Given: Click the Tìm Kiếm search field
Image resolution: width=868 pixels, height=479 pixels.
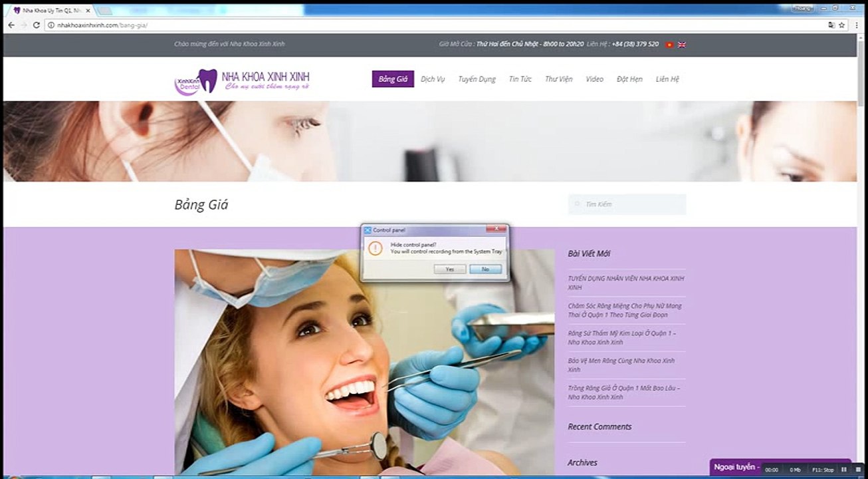Looking at the screenshot, I should pyautogui.click(x=627, y=204).
